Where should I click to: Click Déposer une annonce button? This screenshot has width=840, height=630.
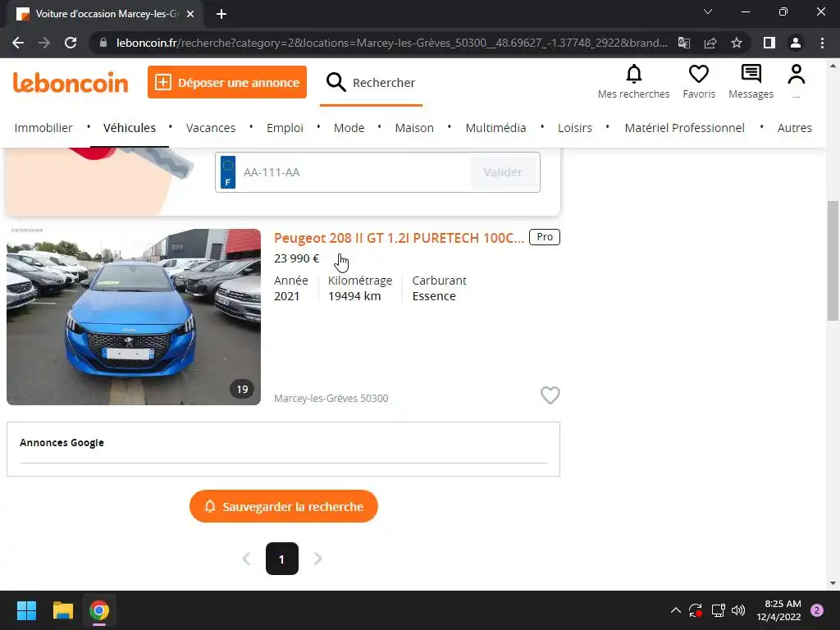227,82
